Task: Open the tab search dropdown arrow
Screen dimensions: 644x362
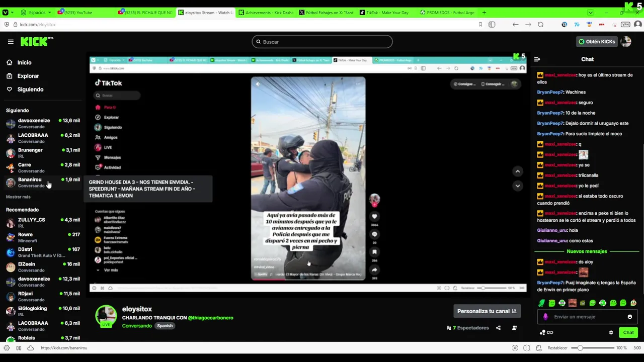Action: pyautogui.click(x=591, y=12)
